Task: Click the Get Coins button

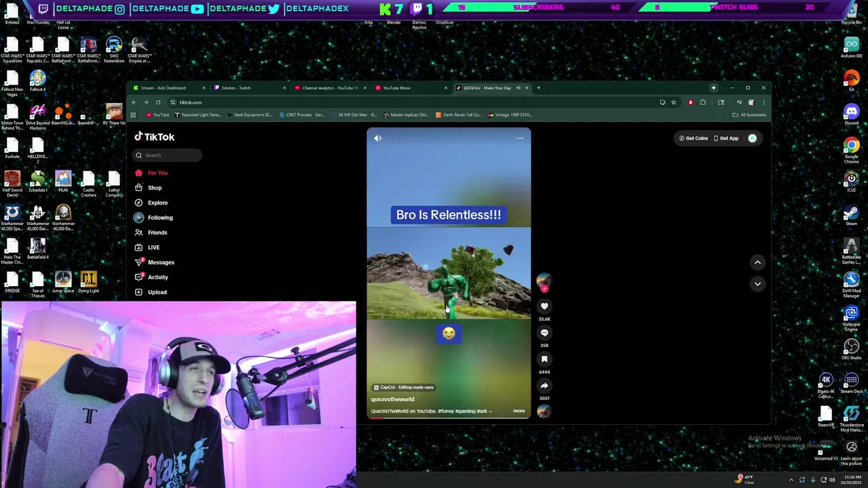Action: click(x=694, y=138)
